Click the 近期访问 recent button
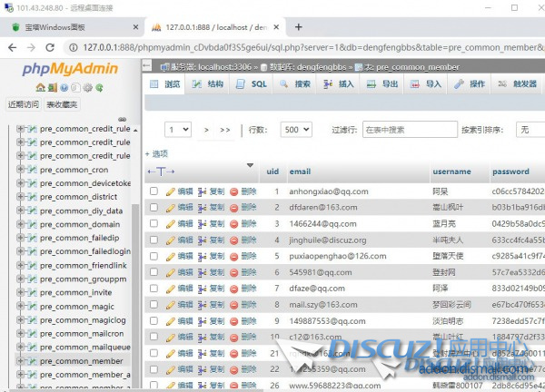 (x=24, y=104)
